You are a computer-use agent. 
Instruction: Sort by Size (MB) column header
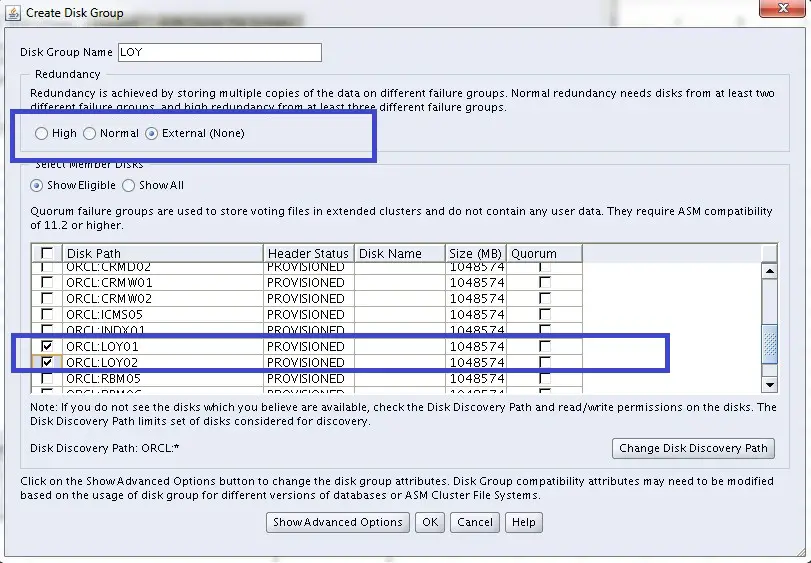pos(476,253)
